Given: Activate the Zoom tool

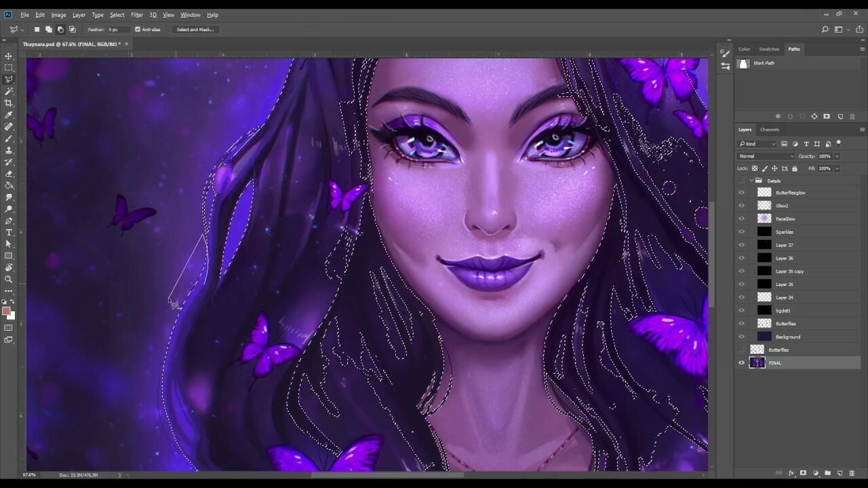Looking at the screenshot, I should [x=9, y=278].
